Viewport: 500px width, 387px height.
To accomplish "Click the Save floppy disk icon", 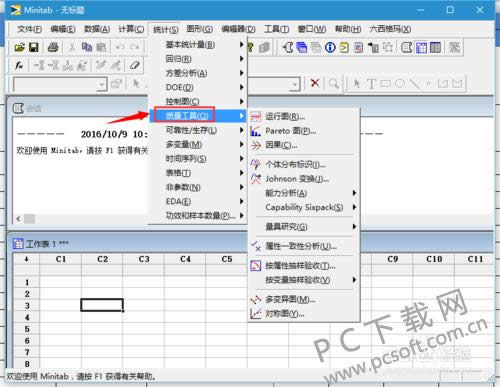I will click(x=34, y=47).
